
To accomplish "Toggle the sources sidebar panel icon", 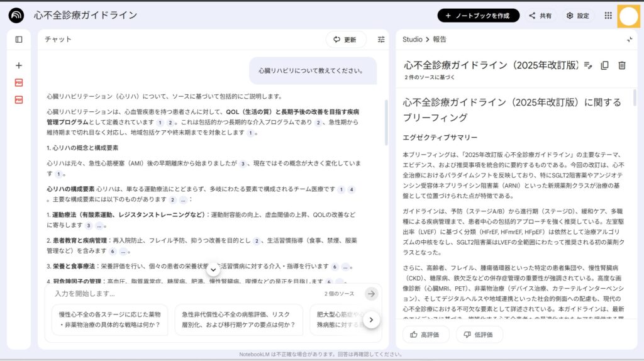I will (x=19, y=40).
